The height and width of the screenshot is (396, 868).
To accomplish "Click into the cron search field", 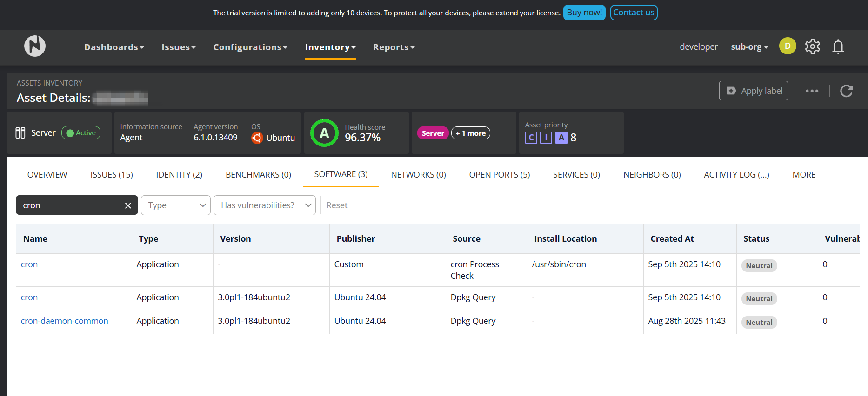I will coord(70,205).
